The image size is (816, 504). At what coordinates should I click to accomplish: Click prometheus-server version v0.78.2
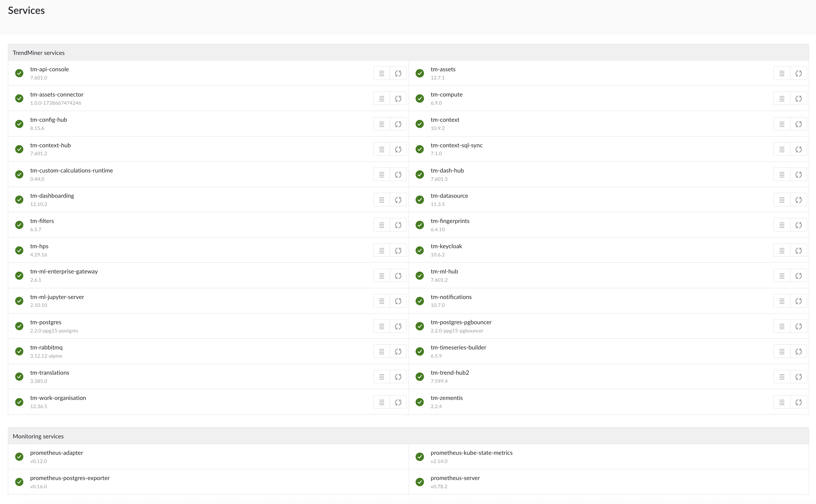439,486
